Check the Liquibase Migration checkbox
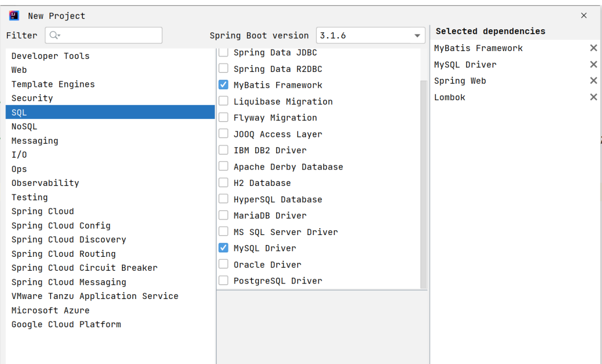The height and width of the screenshot is (364, 602). click(x=224, y=101)
